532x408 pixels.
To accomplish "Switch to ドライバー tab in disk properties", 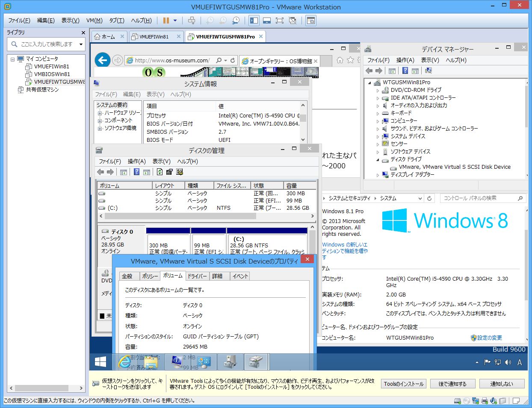I will click(x=197, y=276).
